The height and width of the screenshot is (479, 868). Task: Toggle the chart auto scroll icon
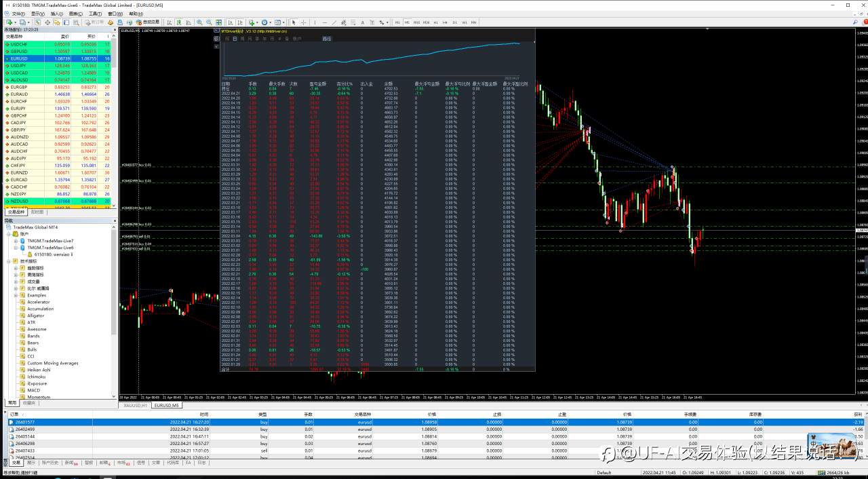231,22
